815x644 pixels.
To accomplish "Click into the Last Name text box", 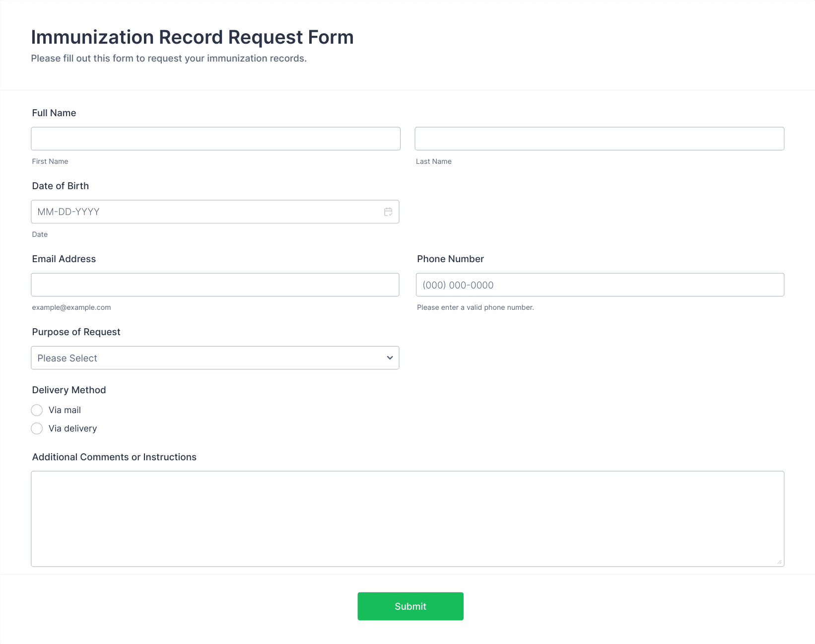I will (599, 139).
